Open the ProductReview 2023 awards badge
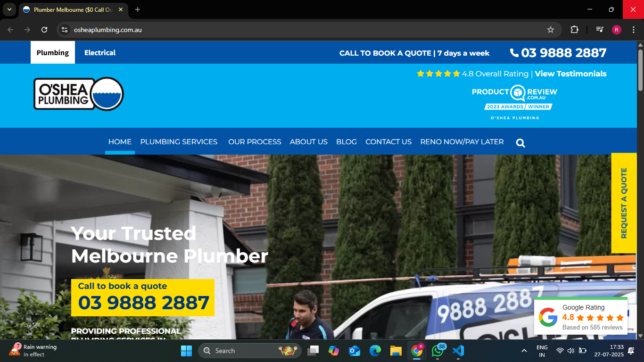 (514, 102)
